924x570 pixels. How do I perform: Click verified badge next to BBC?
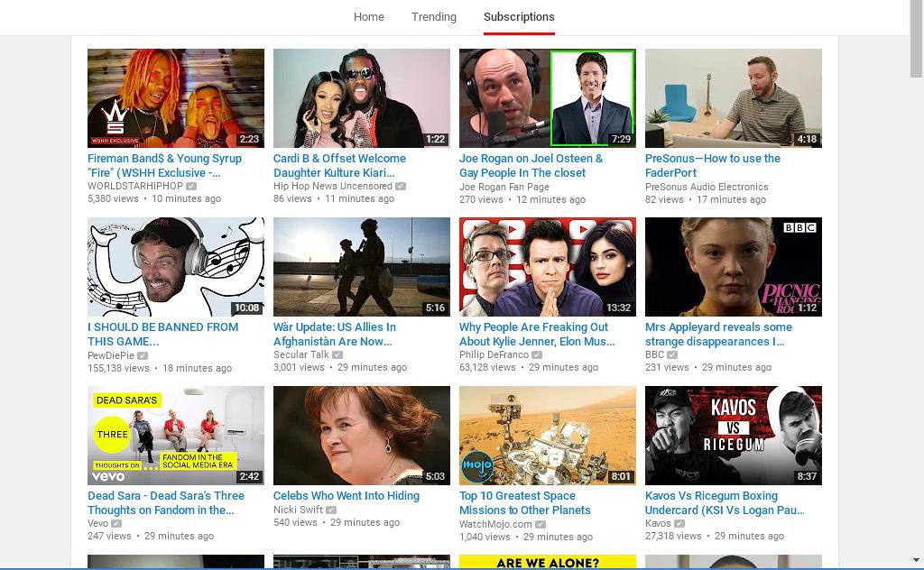click(671, 354)
